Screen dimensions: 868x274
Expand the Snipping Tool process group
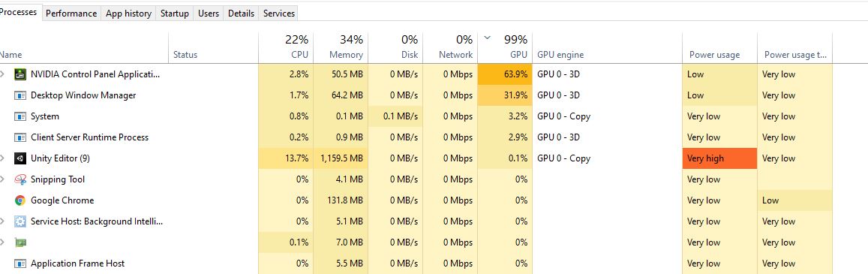point(2,179)
